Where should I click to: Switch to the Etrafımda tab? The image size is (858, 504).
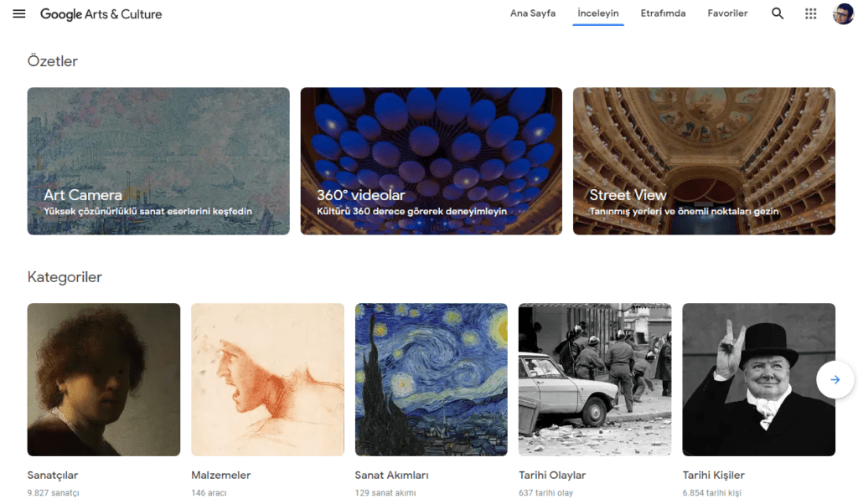(x=663, y=13)
